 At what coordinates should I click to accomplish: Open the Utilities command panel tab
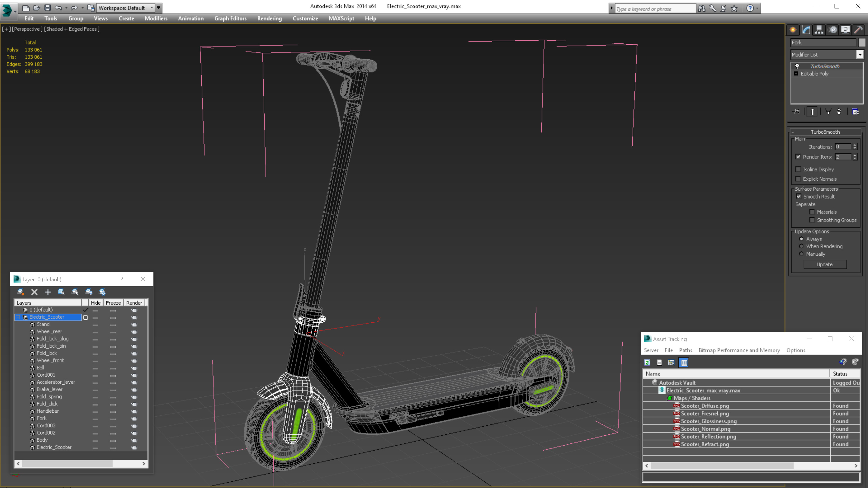pyautogui.click(x=858, y=30)
